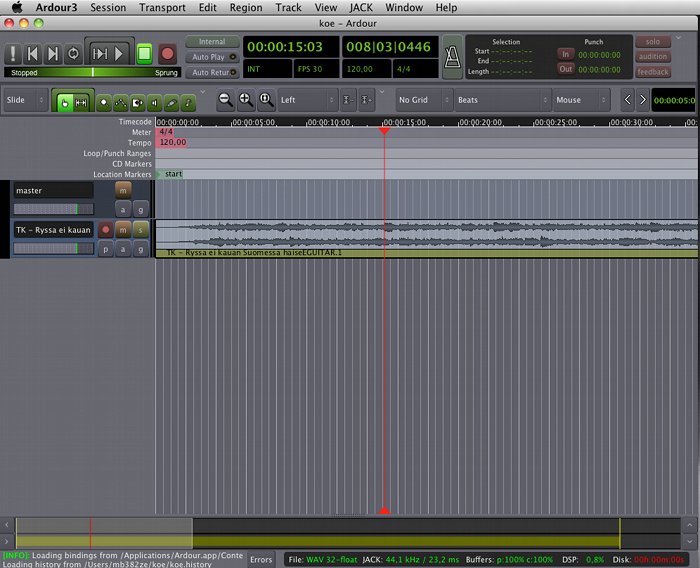The image size is (700, 568).
Task: Zoom to session magnifier button
Action: point(267,100)
